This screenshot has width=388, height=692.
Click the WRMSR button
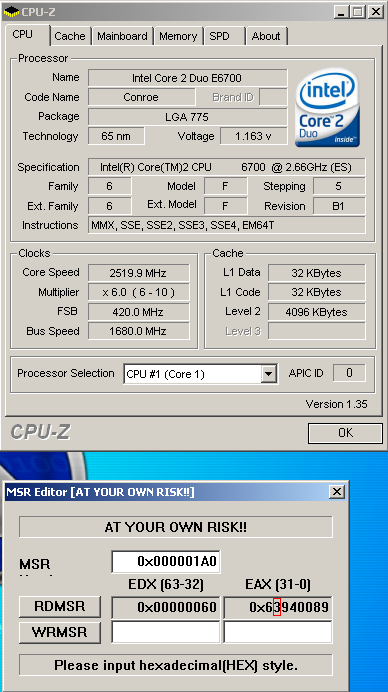coord(60,632)
